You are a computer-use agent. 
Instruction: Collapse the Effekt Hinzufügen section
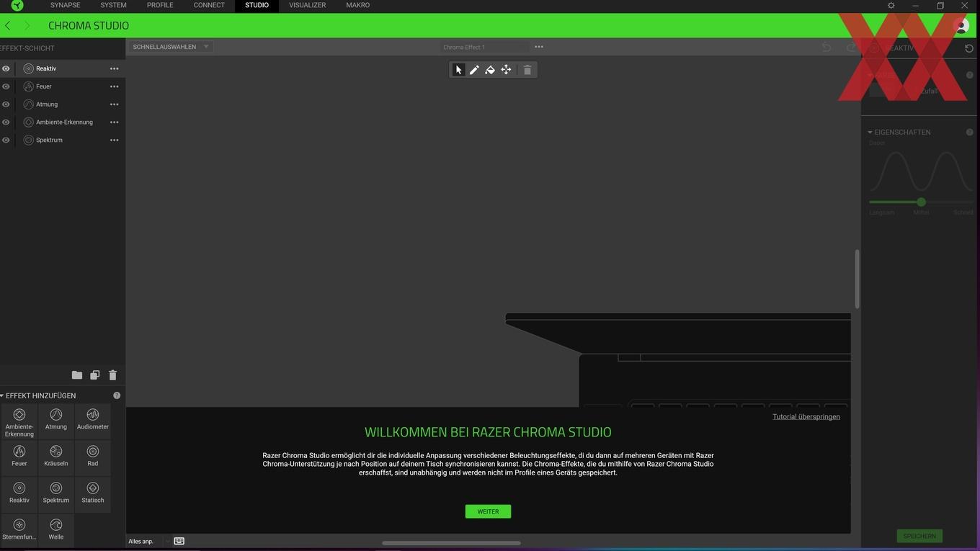click(x=2, y=395)
